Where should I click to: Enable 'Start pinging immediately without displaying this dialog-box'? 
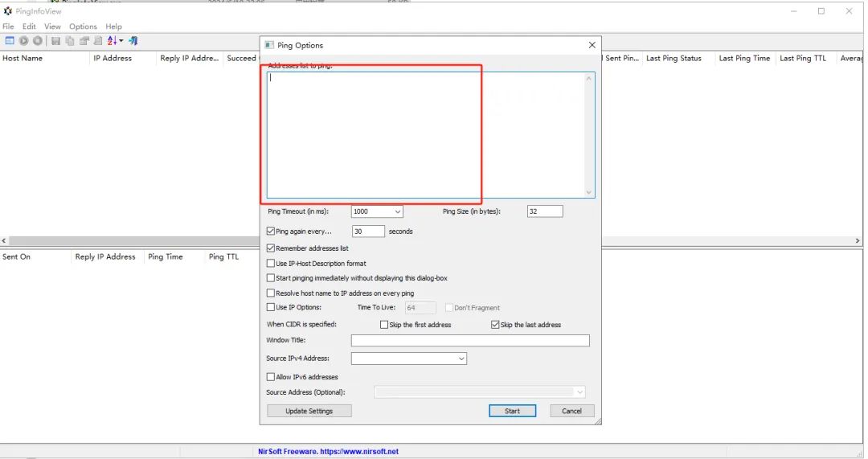click(x=271, y=278)
